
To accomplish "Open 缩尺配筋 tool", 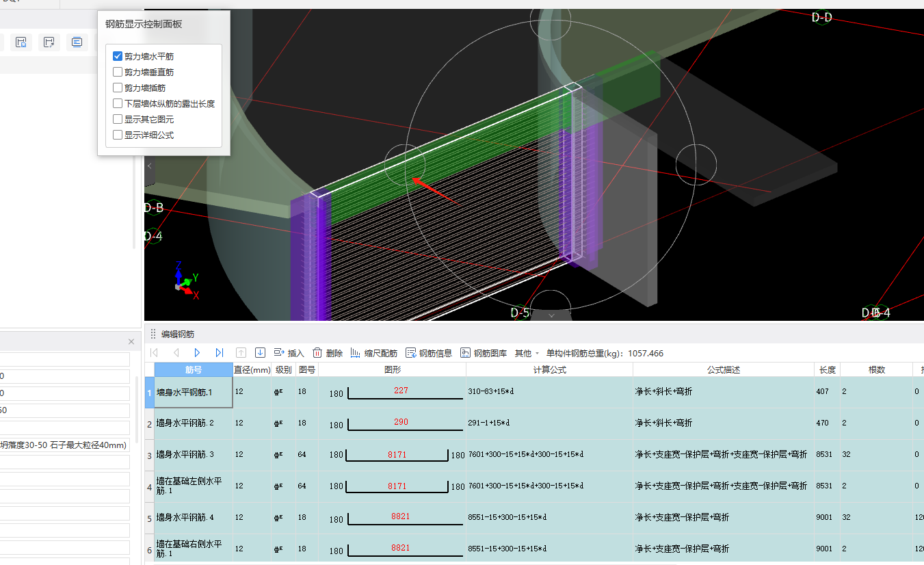I will tap(373, 353).
